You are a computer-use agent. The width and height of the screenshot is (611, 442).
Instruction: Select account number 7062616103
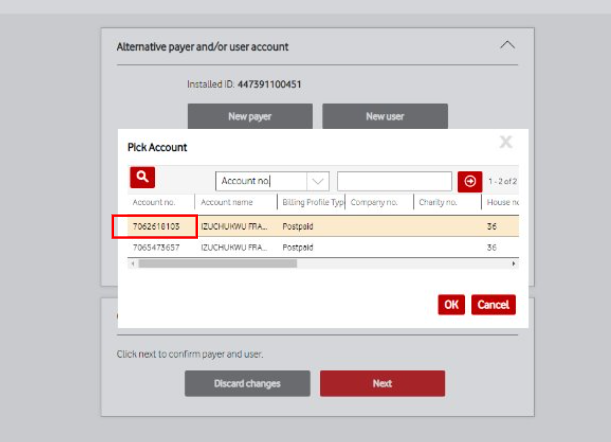point(155,227)
